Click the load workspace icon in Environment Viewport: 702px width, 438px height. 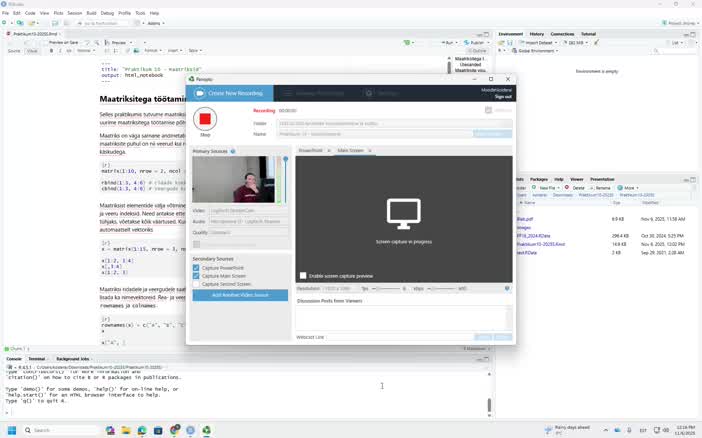click(501, 43)
